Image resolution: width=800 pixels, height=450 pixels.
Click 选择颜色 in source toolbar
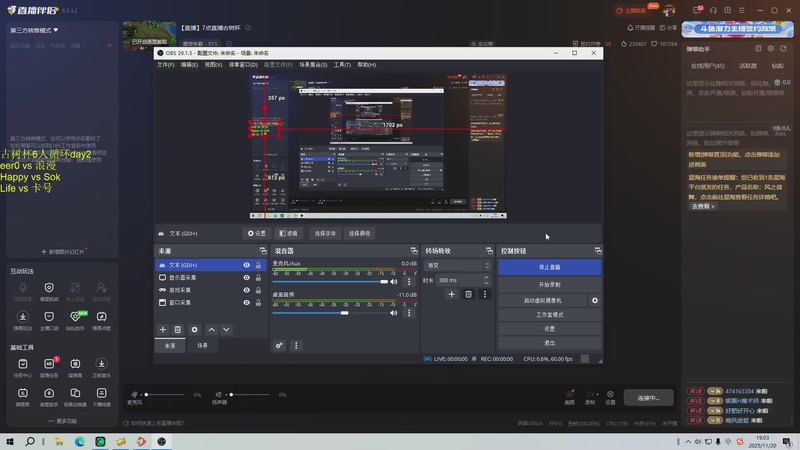pyautogui.click(x=359, y=233)
